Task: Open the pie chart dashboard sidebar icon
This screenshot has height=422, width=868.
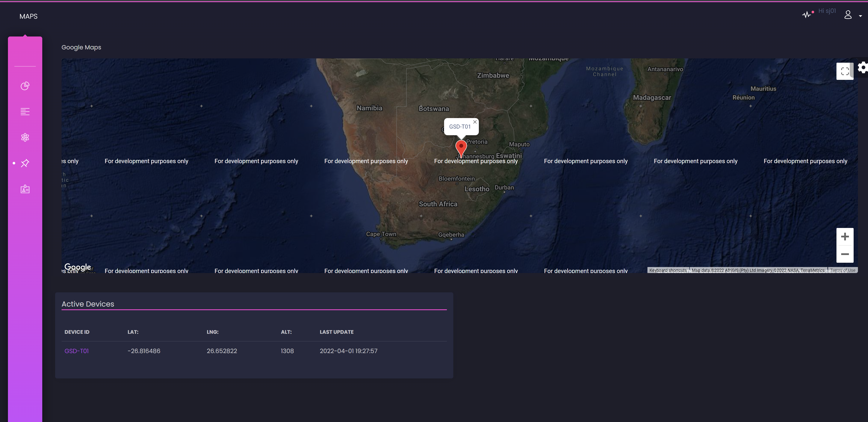Action: (25, 86)
